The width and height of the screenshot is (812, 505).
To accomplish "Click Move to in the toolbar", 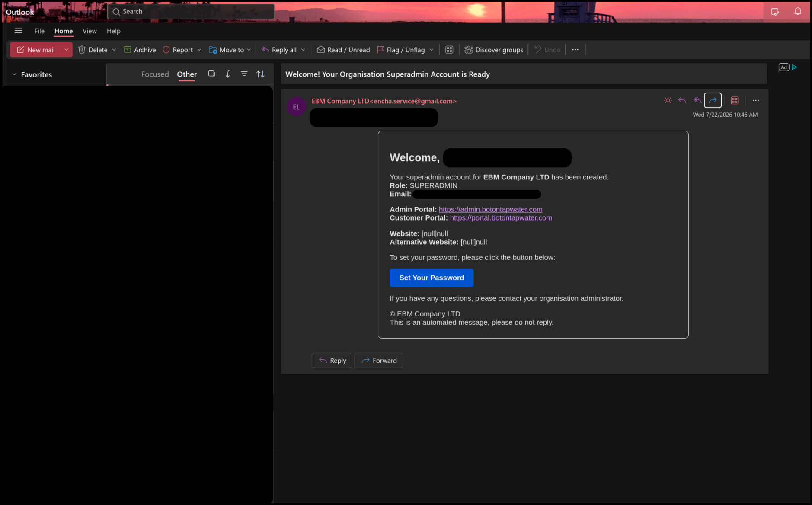I will (226, 50).
